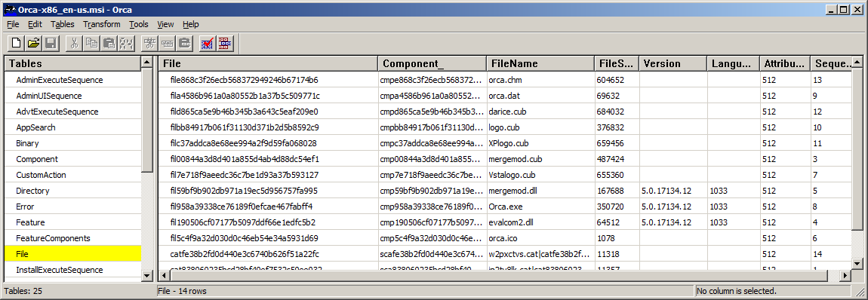Viewport: 868px width, 300px height.
Task: Click the New file toolbar icon
Action: point(17,42)
